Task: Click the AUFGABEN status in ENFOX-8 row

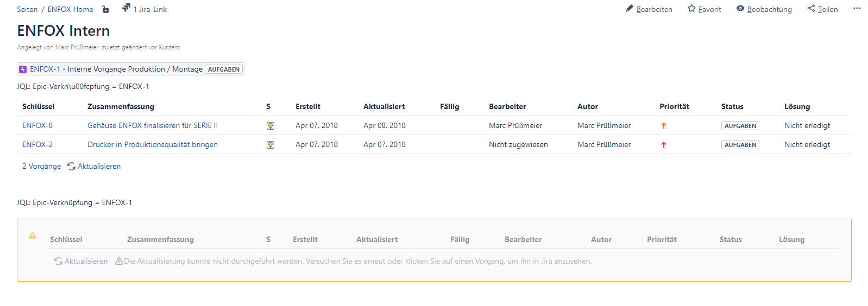Action: (740, 126)
